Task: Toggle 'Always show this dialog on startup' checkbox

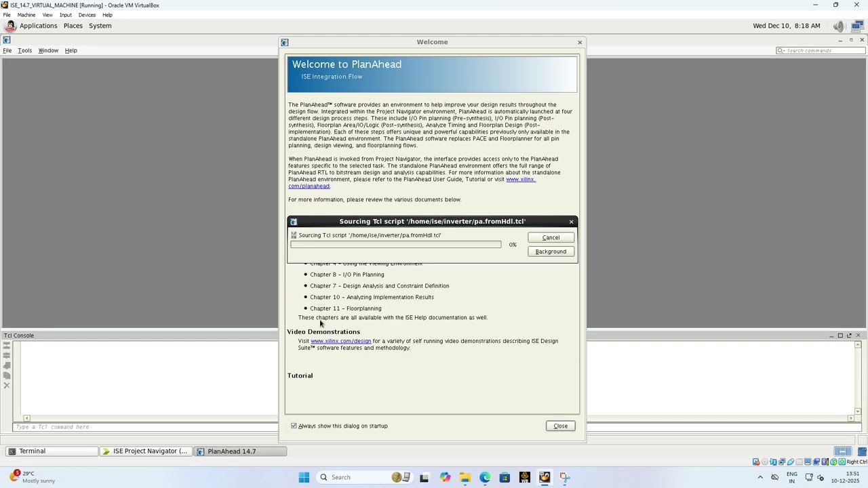Action: [294, 426]
